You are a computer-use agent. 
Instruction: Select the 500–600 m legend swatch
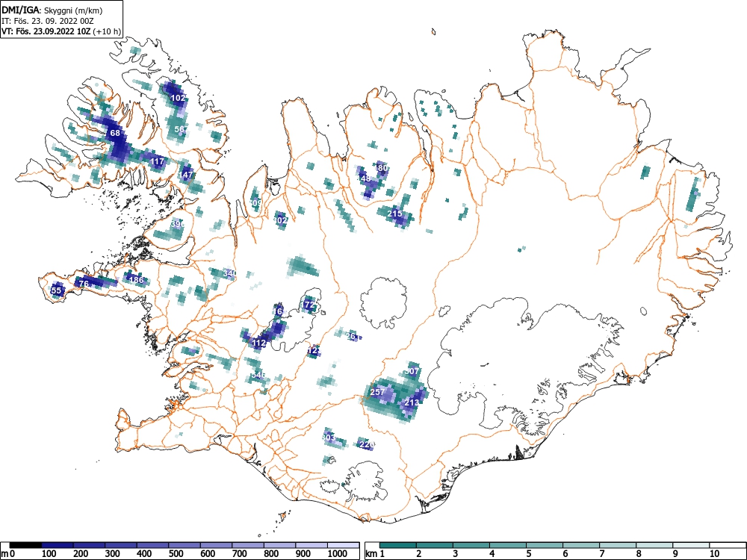pyautogui.click(x=185, y=545)
